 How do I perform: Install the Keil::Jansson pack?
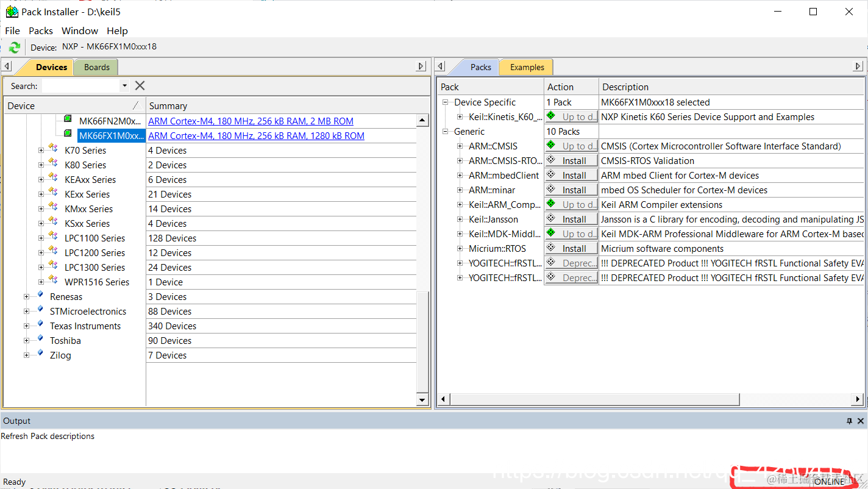(x=571, y=220)
